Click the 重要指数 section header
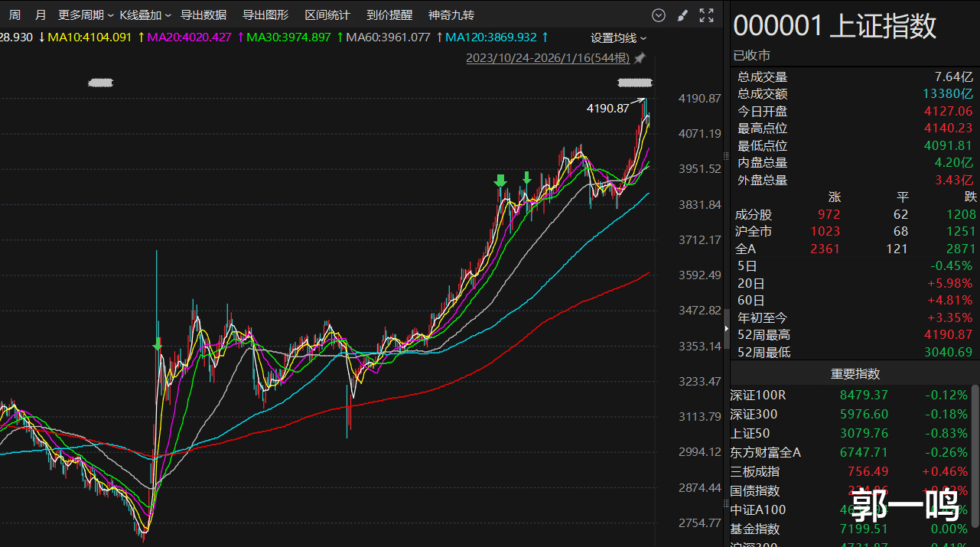980x547 pixels. [855, 374]
